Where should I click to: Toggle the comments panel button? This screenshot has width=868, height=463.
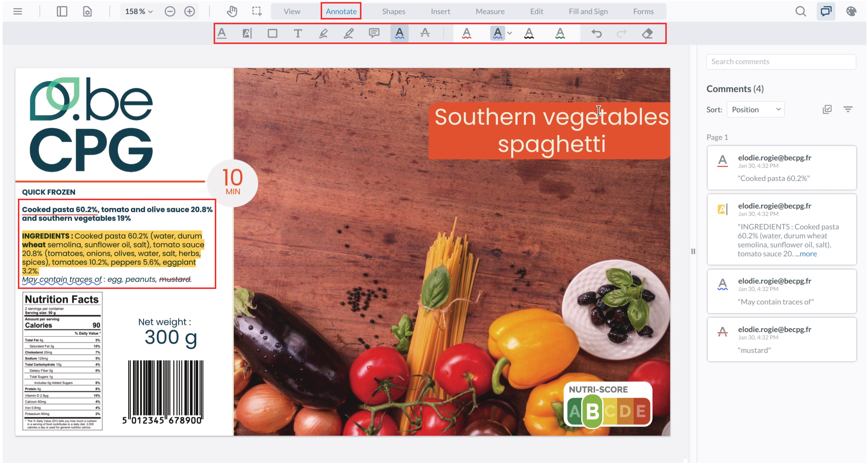(826, 11)
